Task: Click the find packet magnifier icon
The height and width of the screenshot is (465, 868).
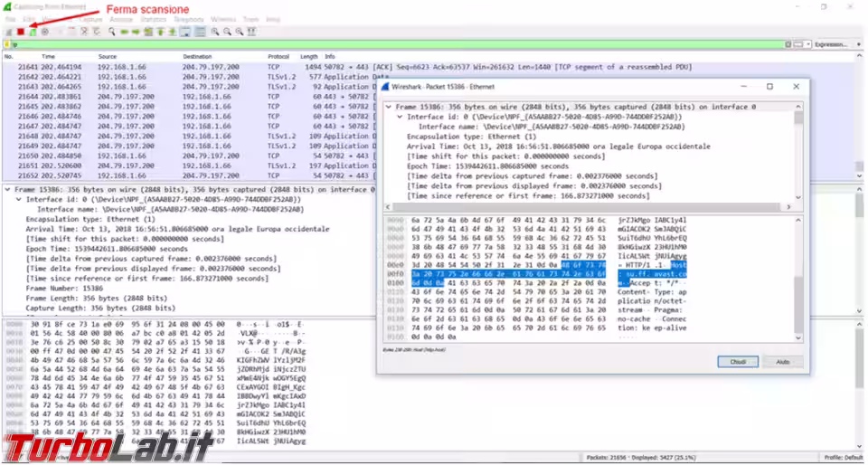Action: point(111,31)
